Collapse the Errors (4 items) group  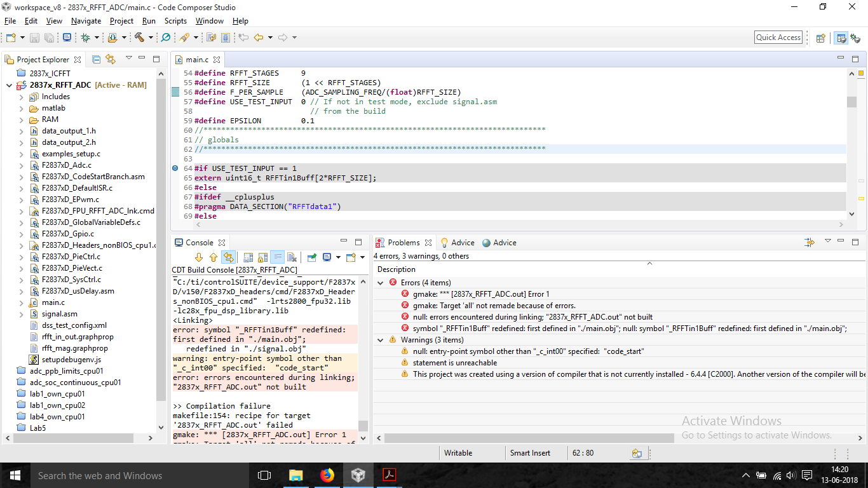pyautogui.click(x=381, y=283)
